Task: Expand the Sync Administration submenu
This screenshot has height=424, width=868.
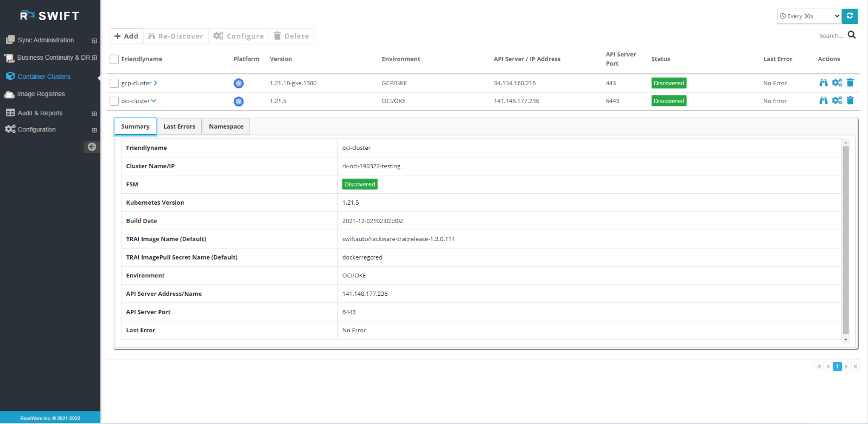Action: [94, 41]
